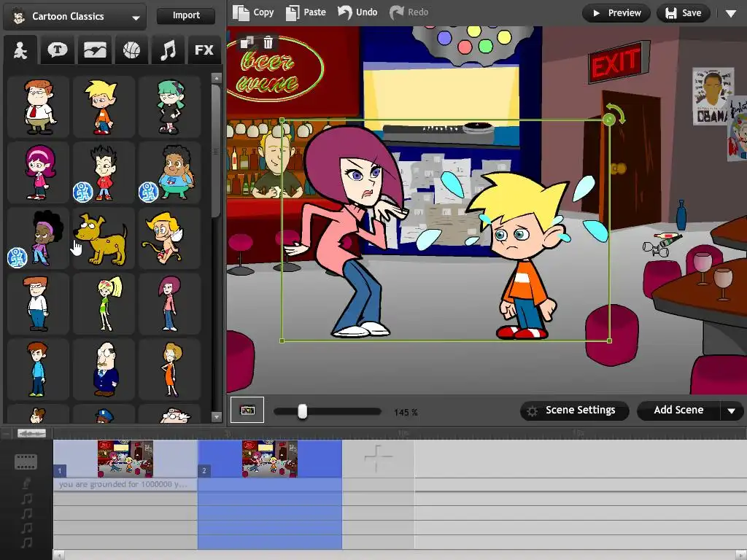Click the bring-to-front layer icon
Screen dimensions: 747x560
(x=247, y=43)
